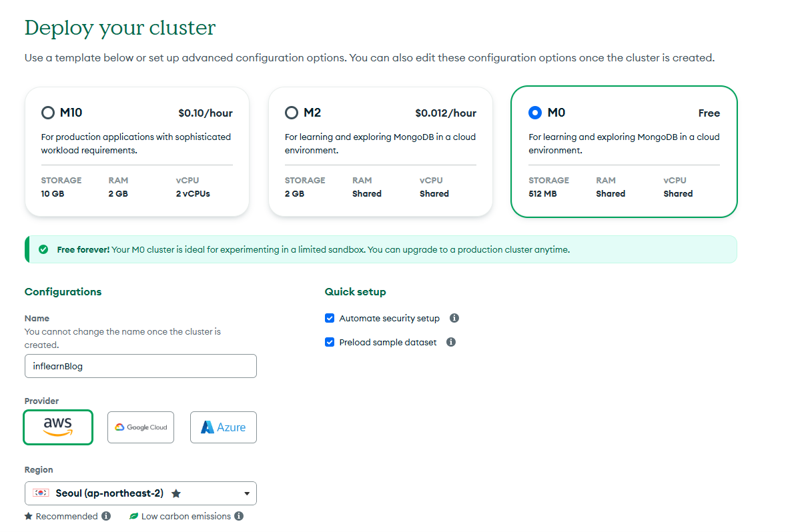
Task: Open info tooltip for Automate security setup
Action: [x=454, y=318]
